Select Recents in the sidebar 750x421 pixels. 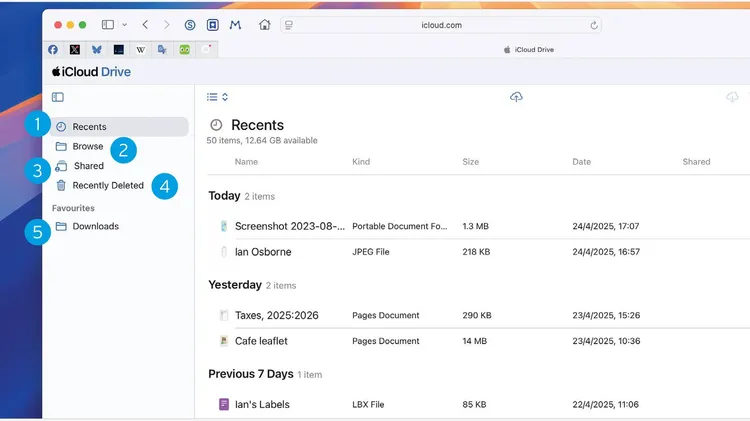tap(120, 127)
